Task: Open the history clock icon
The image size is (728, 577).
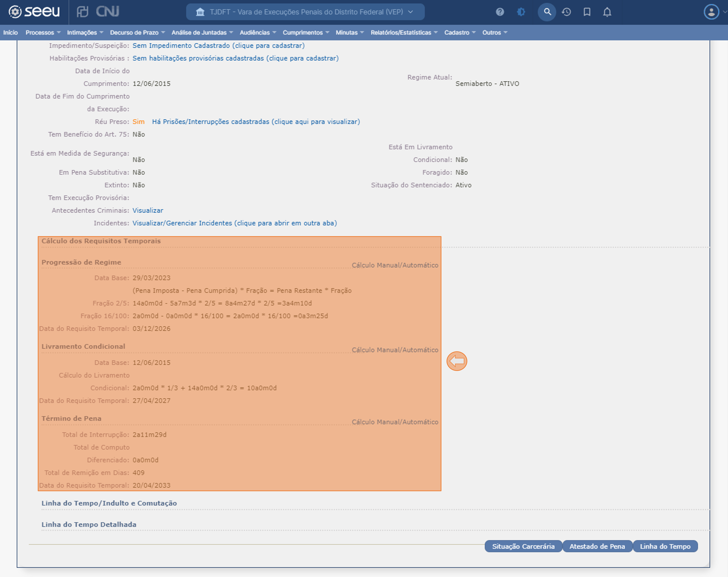Action: coord(566,12)
